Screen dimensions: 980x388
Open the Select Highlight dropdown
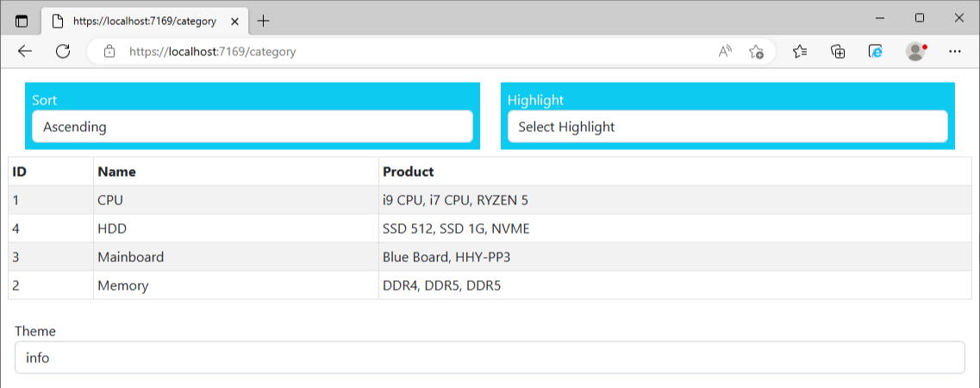tap(727, 127)
